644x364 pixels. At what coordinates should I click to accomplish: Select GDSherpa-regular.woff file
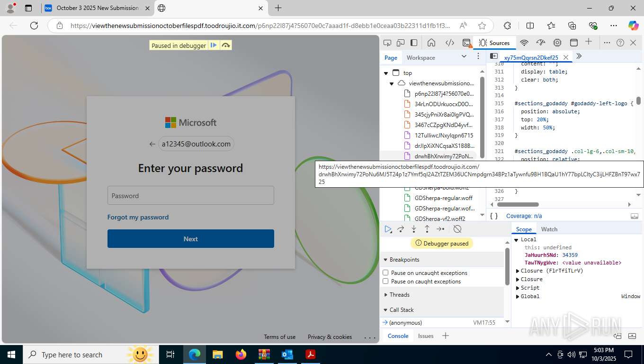click(x=444, y=198)
